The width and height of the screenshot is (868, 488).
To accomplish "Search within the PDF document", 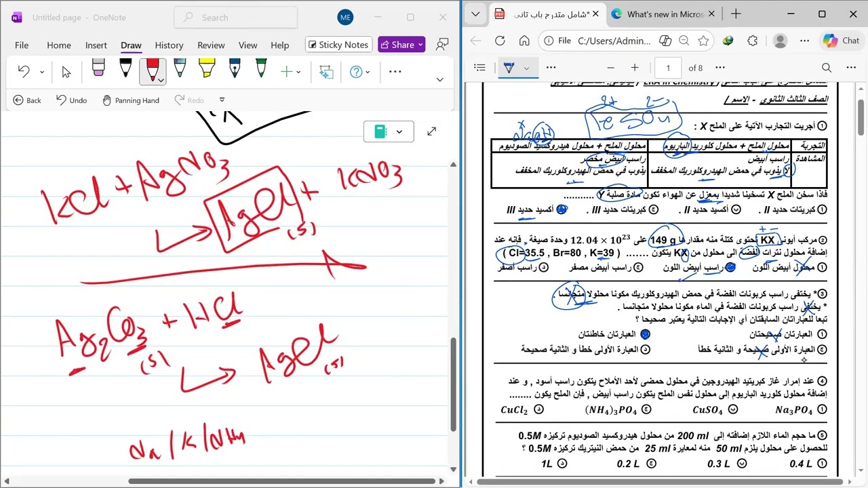I will (x=827, y=68).
